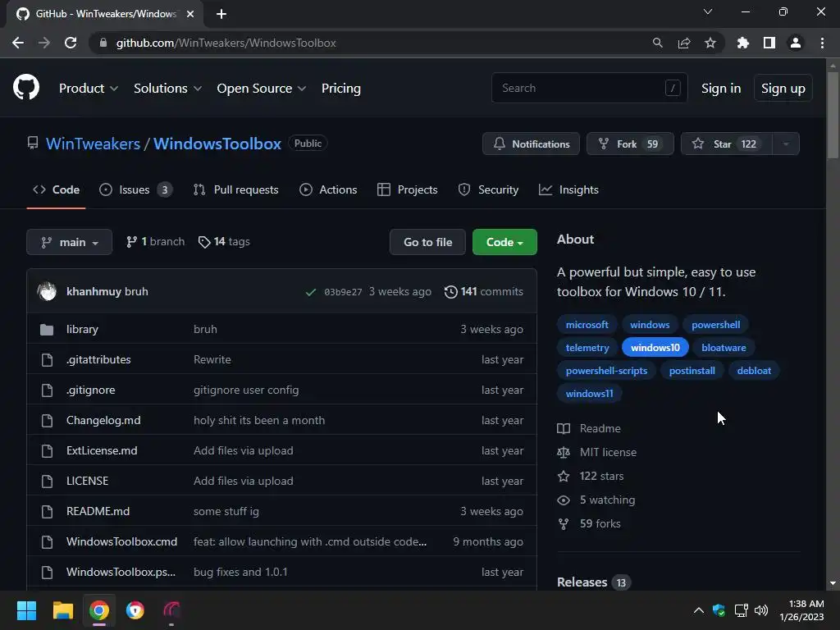The image size is (840, 630).
Task: Open Windows Start menu
Action: click(26, 610)
